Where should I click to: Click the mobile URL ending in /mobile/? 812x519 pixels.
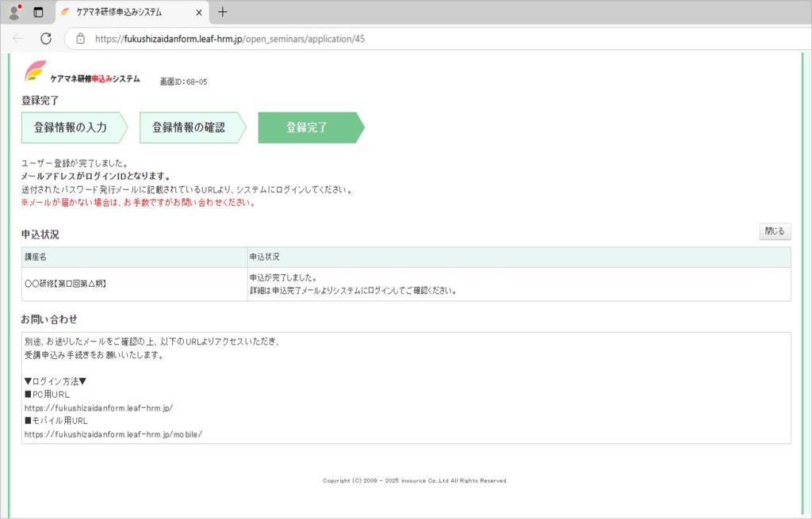pos(113,434)
